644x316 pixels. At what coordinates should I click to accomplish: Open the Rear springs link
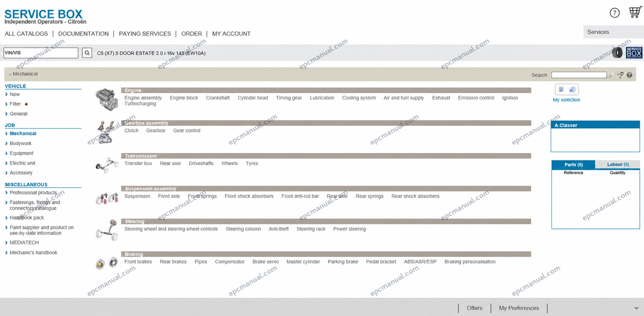click(x=370, y=196)
